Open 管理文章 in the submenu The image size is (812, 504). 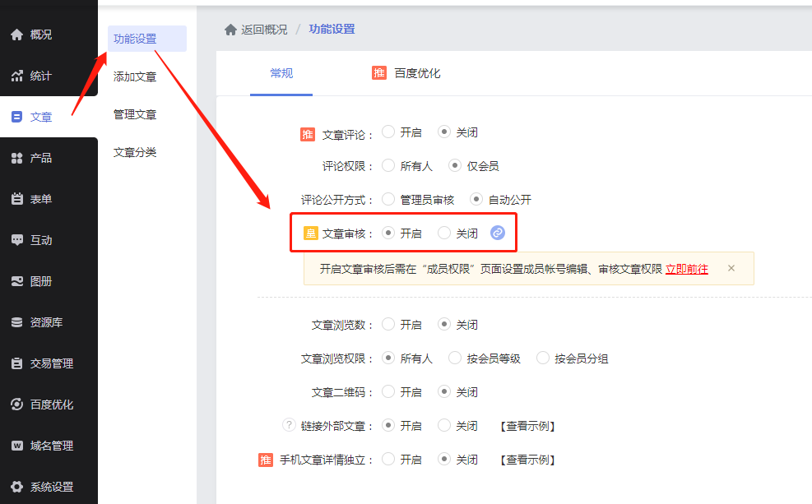click(135, 114)
